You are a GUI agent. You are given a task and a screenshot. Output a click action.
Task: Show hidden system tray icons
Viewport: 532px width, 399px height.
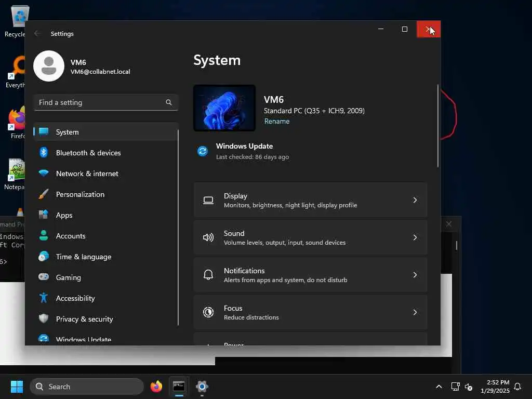coord(438,387)
